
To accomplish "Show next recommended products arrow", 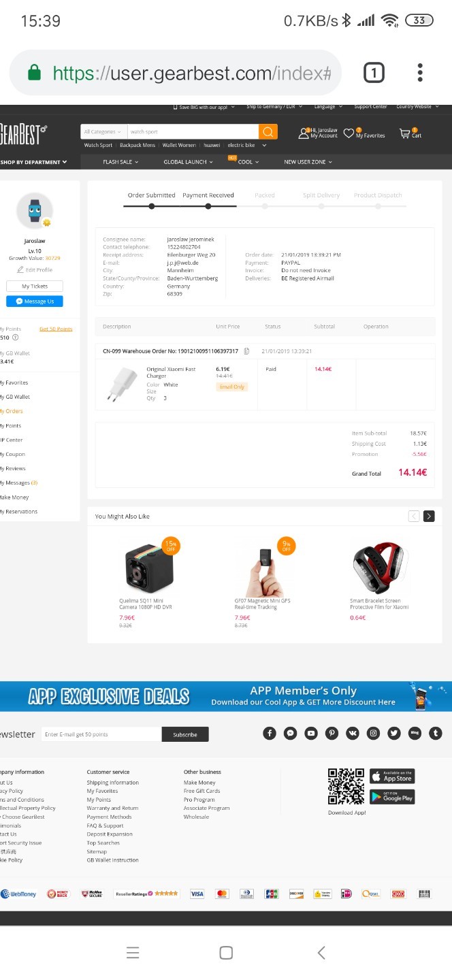I will [429, 516].
